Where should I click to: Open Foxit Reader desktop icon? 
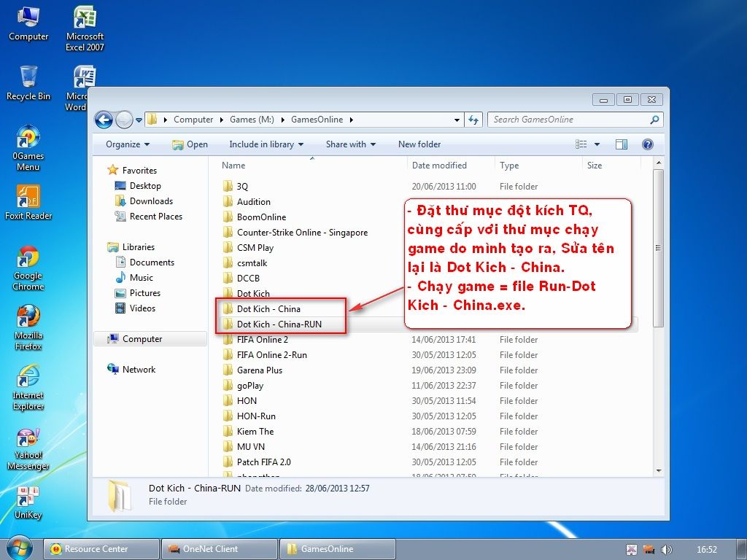pos(28,202)
